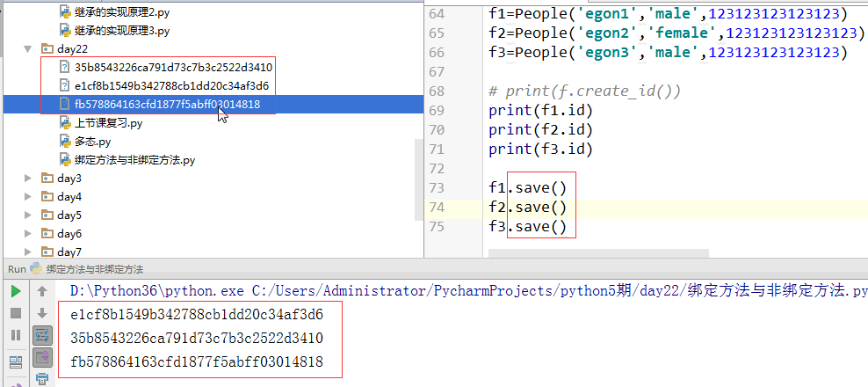Select the day6 folder name
Image resolution: width=868 pixels, height=387 pixels.
pos(69,233)
